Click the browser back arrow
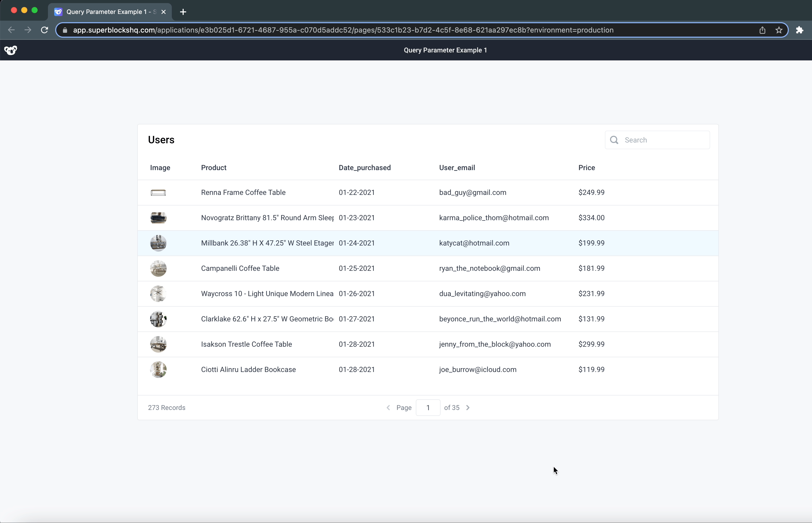 click(x=11, y=30)
